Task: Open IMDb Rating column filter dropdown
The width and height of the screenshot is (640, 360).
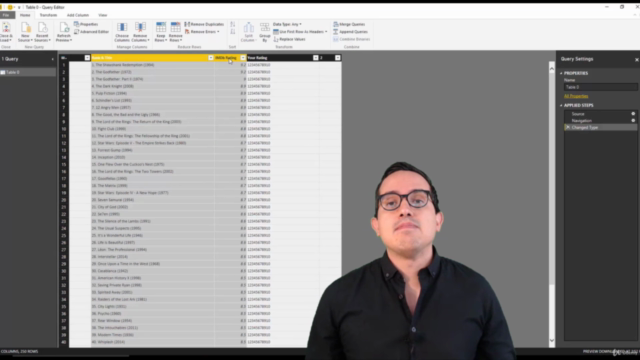Action: (x=243, y=58)
